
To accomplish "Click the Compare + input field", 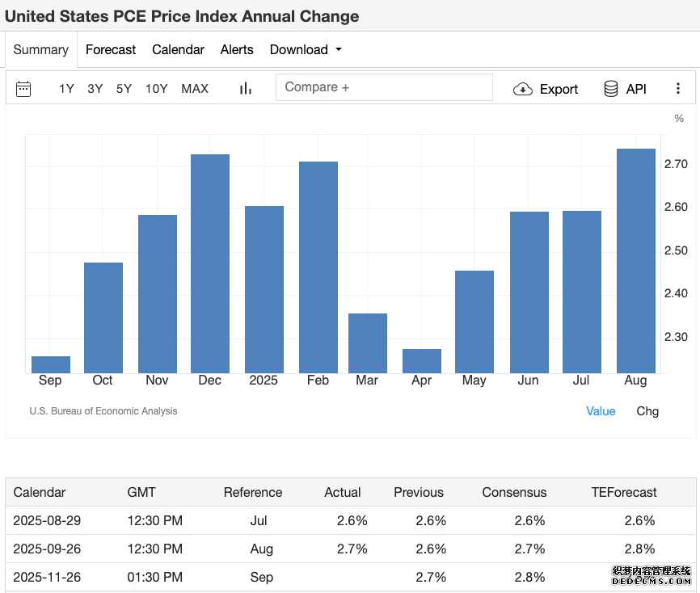I will point(385,87).
